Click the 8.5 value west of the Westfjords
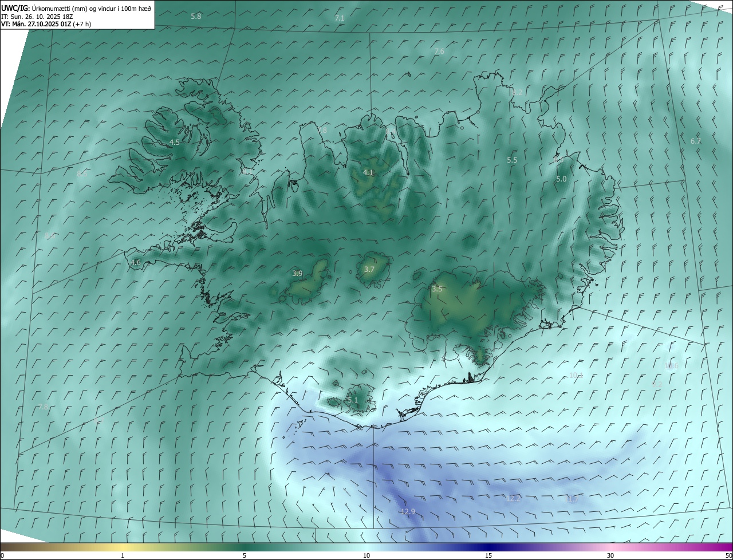Image resolution: width=733 pixels, height=560 pixels. click(82, 173)
